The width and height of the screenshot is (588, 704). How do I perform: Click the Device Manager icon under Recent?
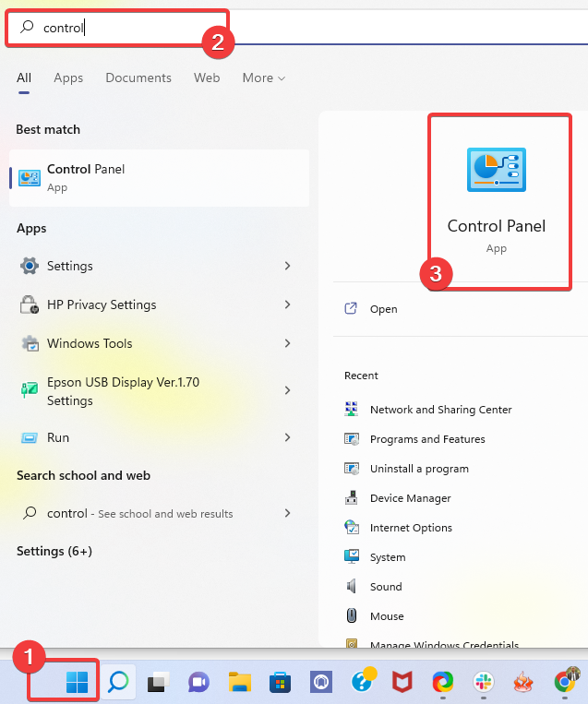[352, 497]
